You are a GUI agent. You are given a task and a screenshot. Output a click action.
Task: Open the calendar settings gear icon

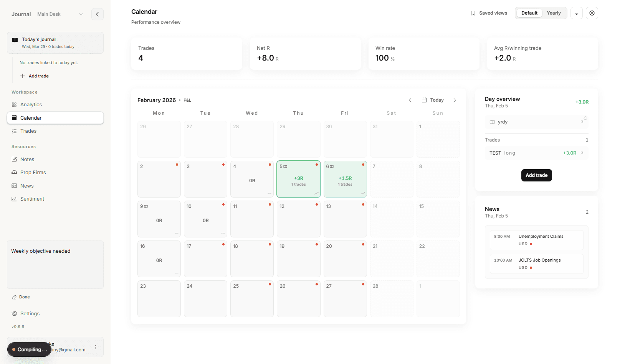tap(592, 13)
